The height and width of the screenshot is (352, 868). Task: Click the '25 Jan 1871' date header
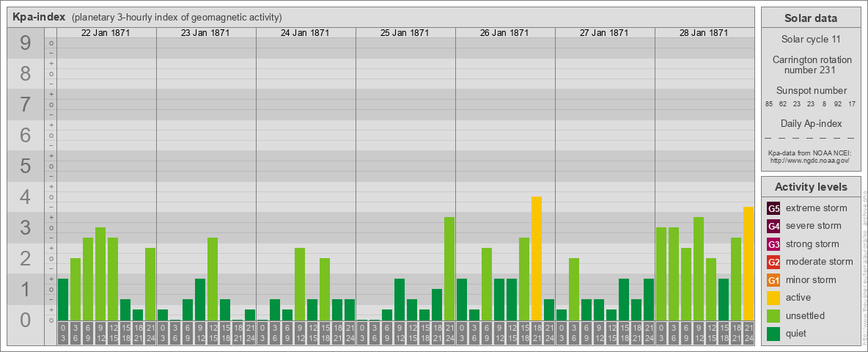[x=405, y=33]
